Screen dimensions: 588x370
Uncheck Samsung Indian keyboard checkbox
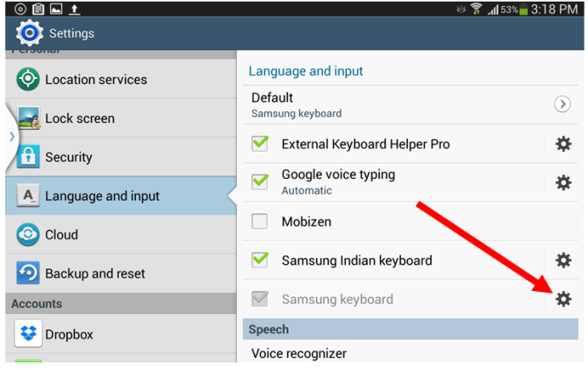(260, 260)
